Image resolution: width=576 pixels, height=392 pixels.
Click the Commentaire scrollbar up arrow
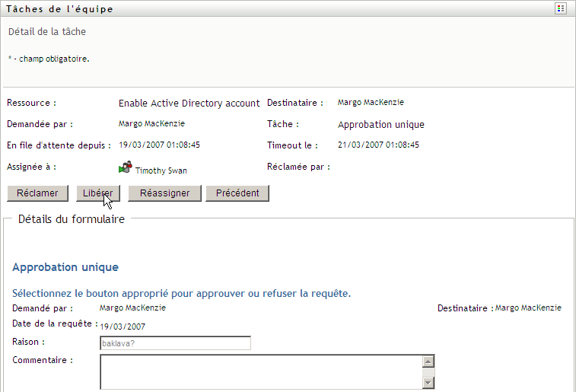[x=428, y=362]
